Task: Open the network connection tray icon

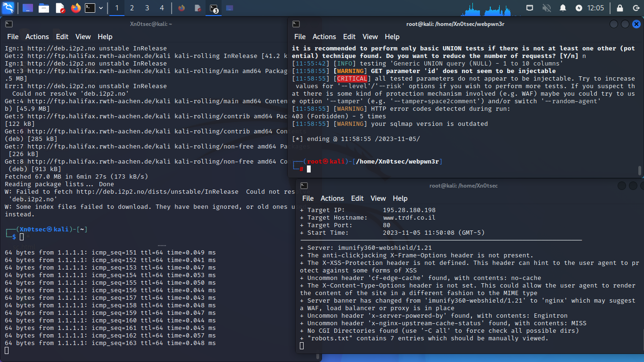Action: coord(530,8)
